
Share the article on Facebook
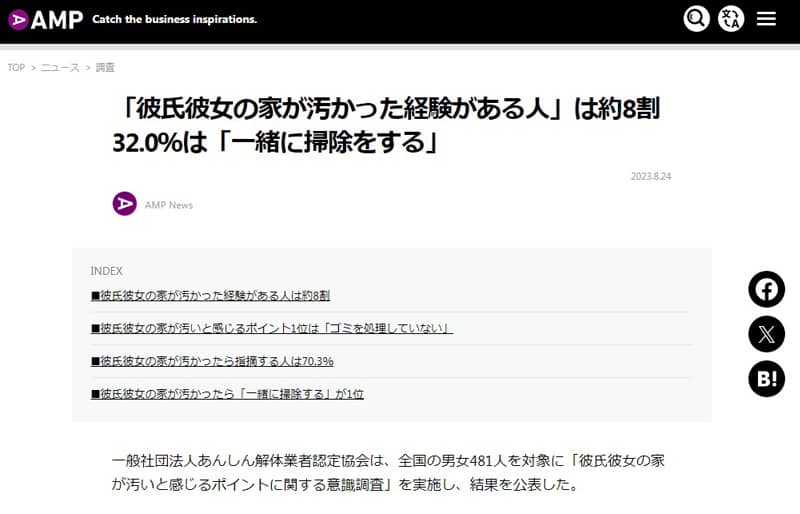tap(766, 290)
